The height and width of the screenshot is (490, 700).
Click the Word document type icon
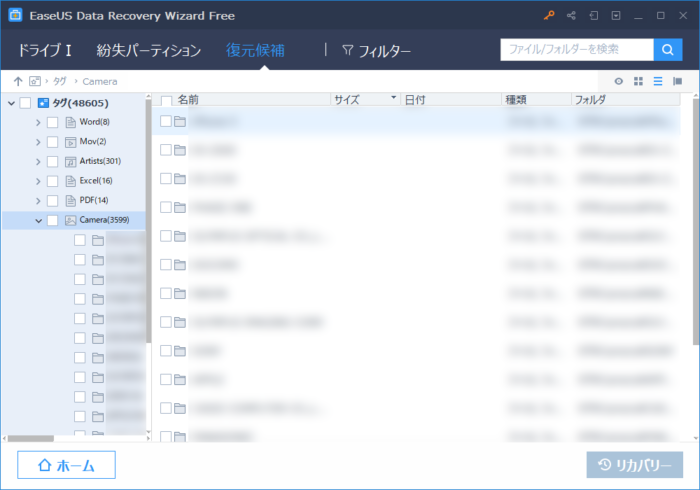(x=71, y=122)
